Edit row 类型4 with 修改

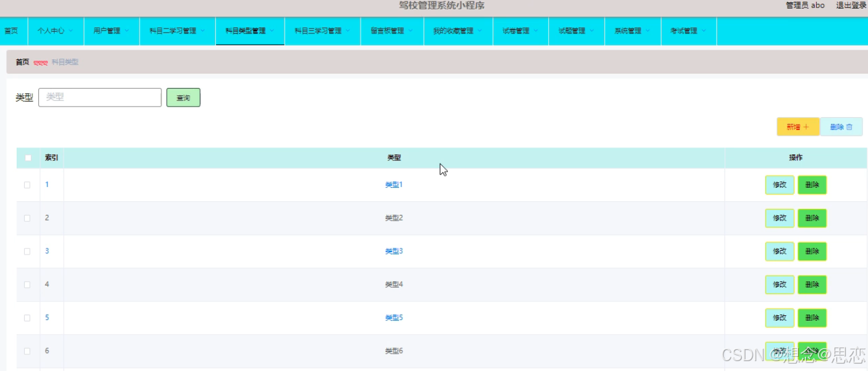pos(780,284)
